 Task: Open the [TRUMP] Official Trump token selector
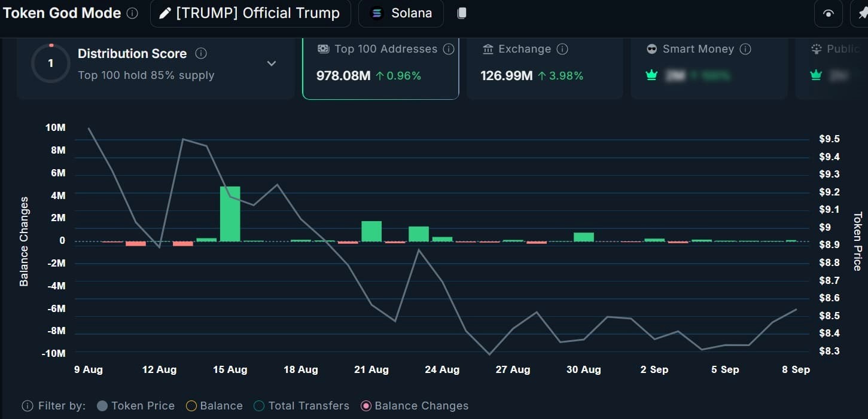click(x=251, y=13)
